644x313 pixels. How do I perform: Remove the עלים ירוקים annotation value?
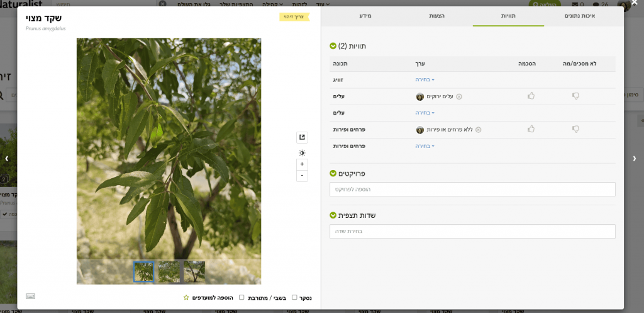coord(459,96)
